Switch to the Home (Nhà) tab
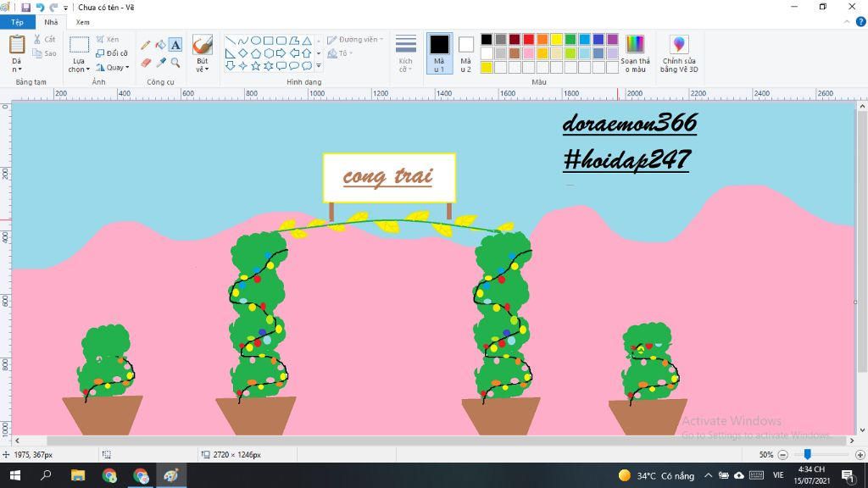 [51, 22]
